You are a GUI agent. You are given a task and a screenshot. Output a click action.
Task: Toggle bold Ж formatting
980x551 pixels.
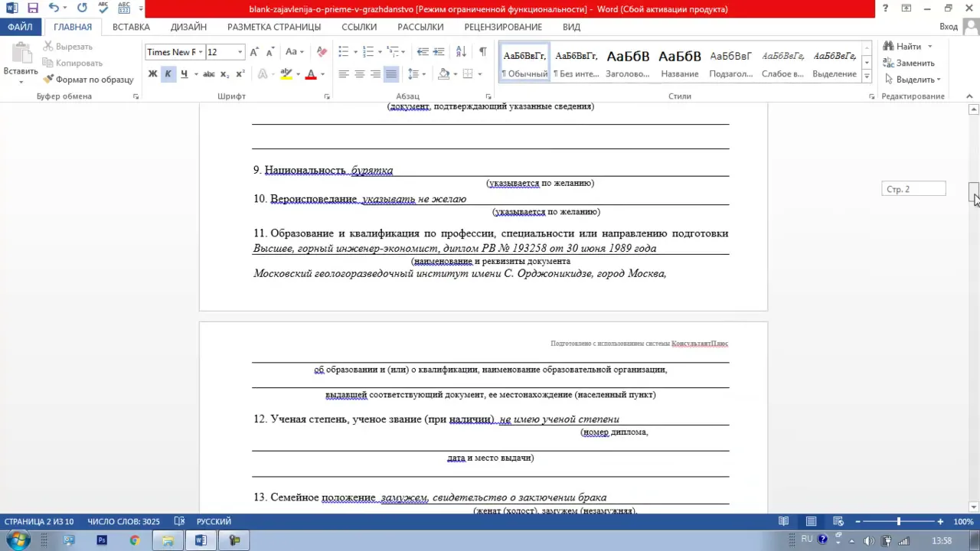(x=152, y=74)
